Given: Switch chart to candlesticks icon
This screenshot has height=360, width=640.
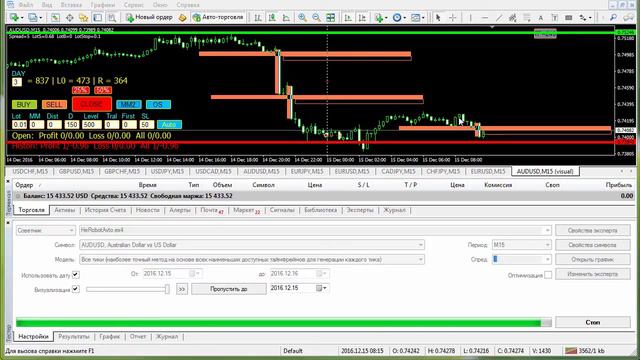Looking at the screenshot, I should pyautogui.click(x=272, y=17).
